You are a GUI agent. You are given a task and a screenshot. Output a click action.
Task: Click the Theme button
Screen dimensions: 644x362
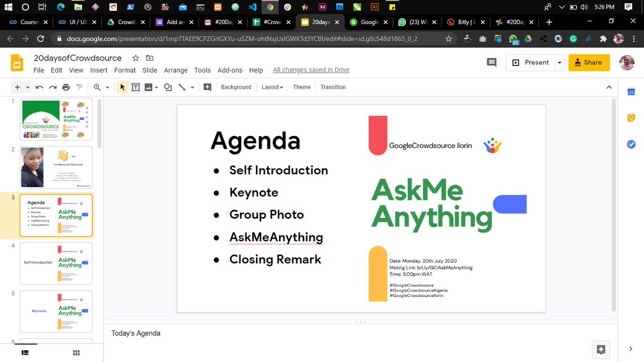302,87
